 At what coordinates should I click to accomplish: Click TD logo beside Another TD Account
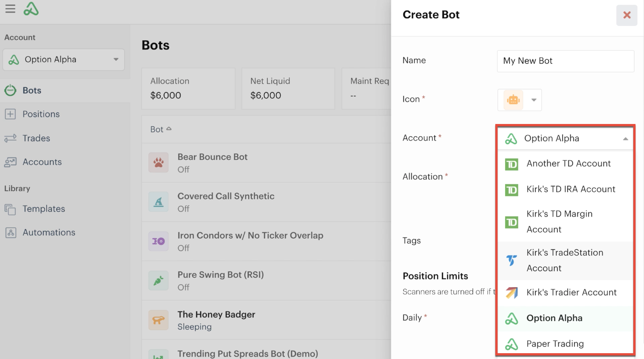tap(511, 164)
